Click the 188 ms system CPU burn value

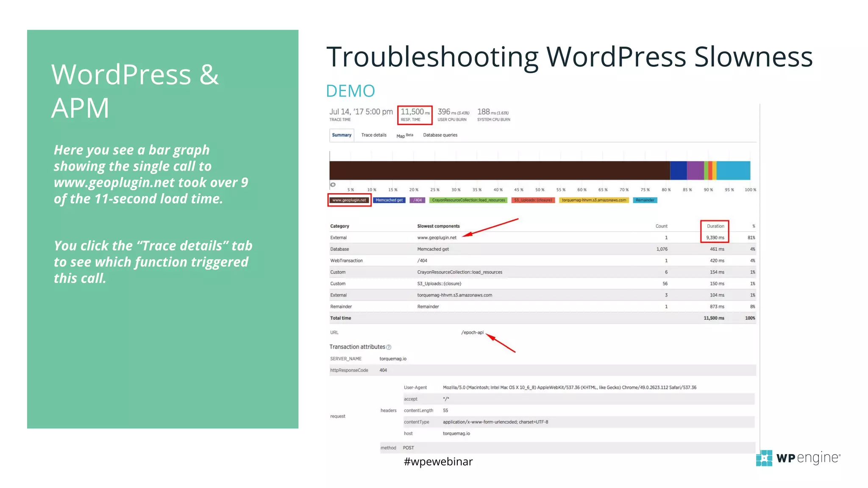click(492, 112)
